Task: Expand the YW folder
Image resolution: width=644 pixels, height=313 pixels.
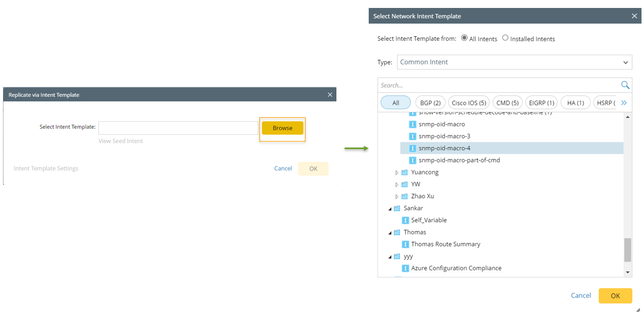Action: pos(397,184)
